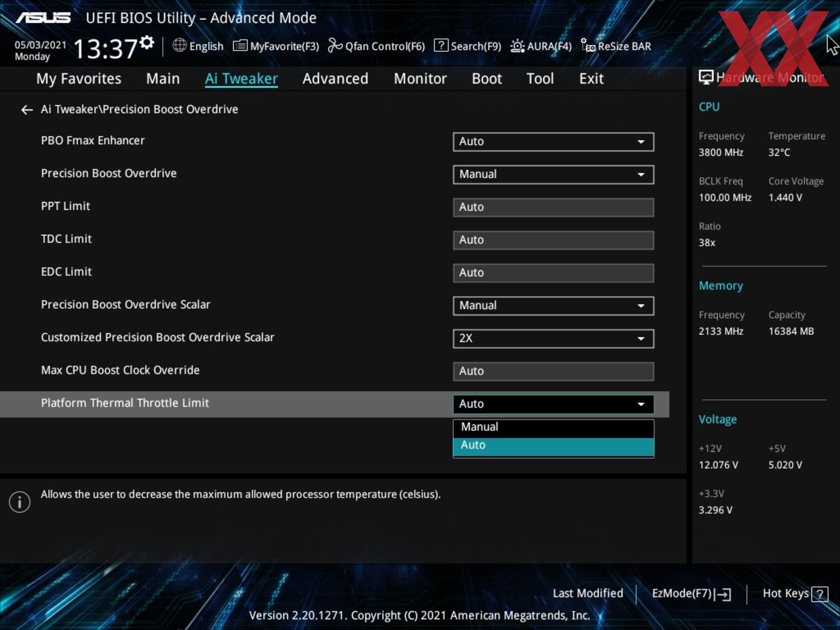840x630 pixels.
Task: Click the CPU heading in Hardware Monitor
Action: pos(709,106)
